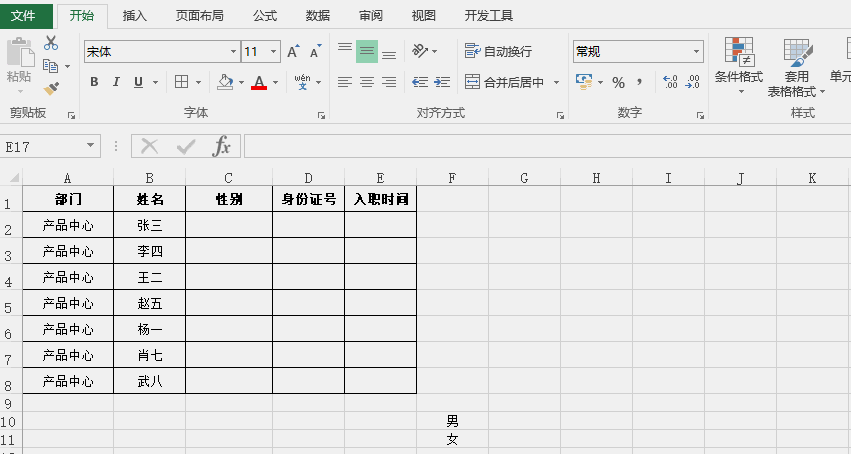
Task: Click the Copy icon in clipboard group
Action: click(x=50, y=66)
